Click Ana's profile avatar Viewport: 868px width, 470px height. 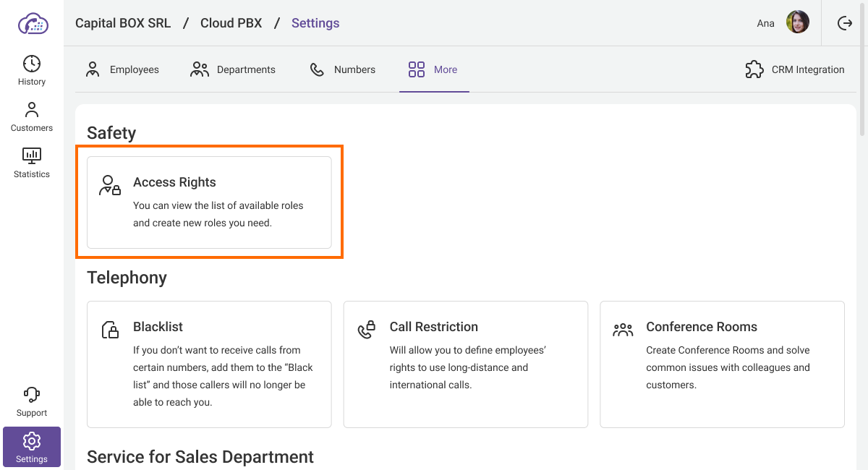coord(797,23)
